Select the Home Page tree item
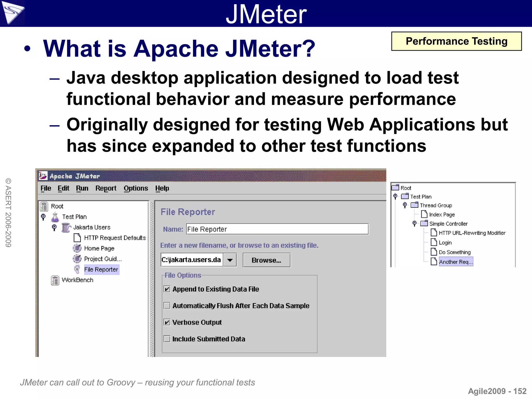The image size is (532, 399). tap(99, 249)
